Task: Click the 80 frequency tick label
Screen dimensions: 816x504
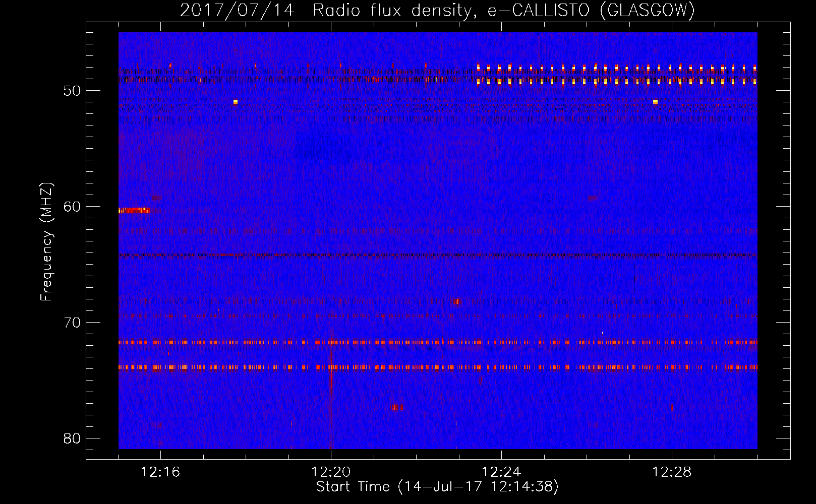Action: click(73, 438)
